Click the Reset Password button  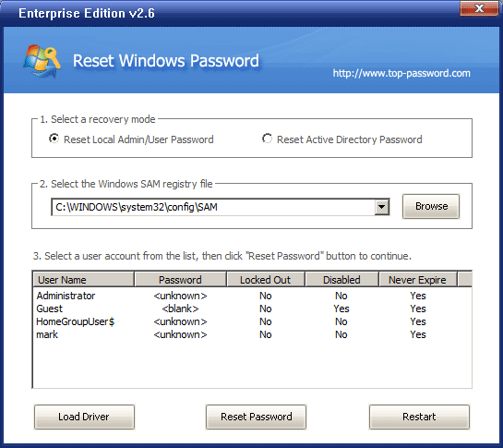point(256,417)
